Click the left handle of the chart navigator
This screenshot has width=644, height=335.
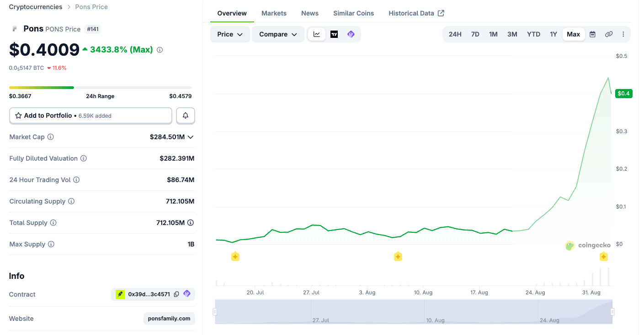[x=215, y=312]
